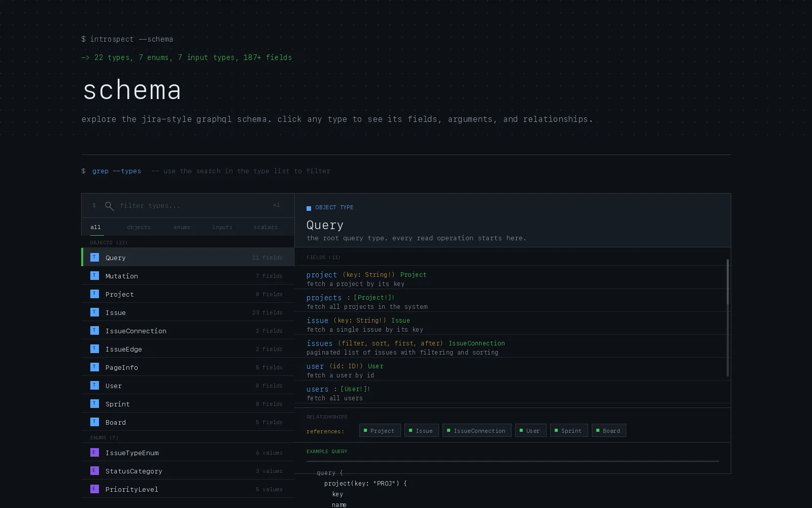Select the Mutation type row

(188, 275)
